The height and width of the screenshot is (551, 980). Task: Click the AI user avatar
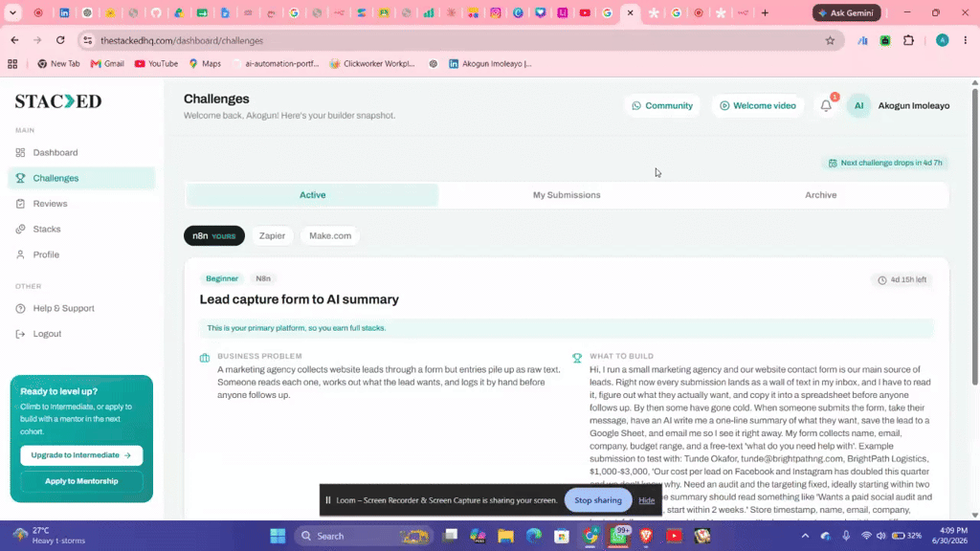[x=858, y=105]
